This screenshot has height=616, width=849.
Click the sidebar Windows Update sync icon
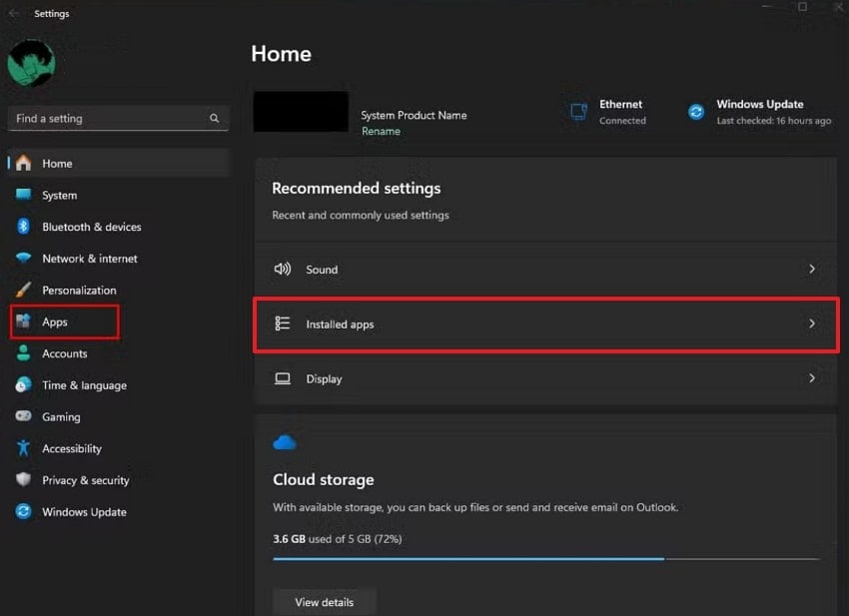tap(23, 511)
